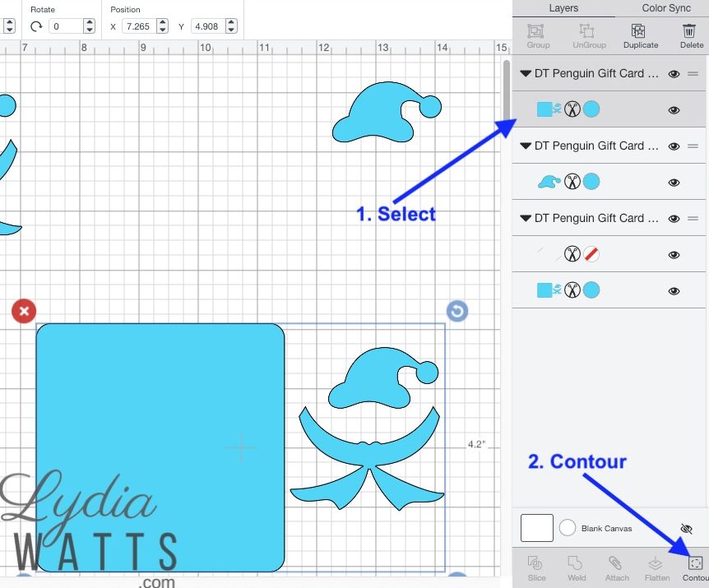The width and height of the screenshot is (709, 588).
Task: Click the Position X input field
Action: point(140,26)
